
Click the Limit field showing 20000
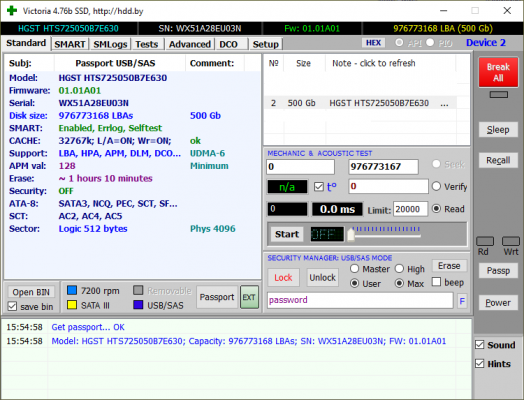[x=410, y=209]
